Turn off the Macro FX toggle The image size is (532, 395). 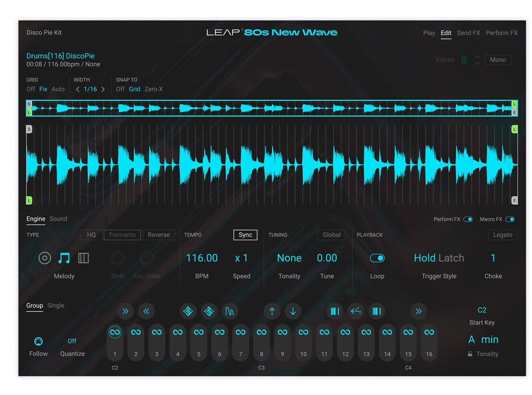pyautogui.click(x=510, y=219)
